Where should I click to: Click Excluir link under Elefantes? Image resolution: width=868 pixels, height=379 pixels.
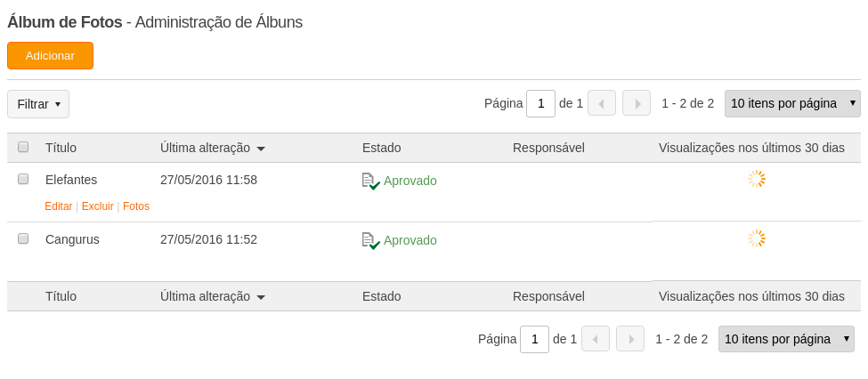pyautogui.click(x=97, y=206)
